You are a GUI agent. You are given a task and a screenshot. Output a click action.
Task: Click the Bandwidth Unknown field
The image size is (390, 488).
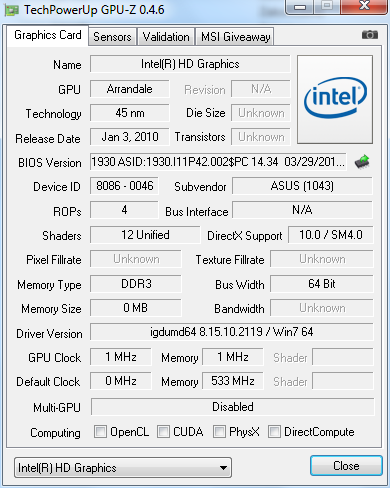click(x=322, y=308)
